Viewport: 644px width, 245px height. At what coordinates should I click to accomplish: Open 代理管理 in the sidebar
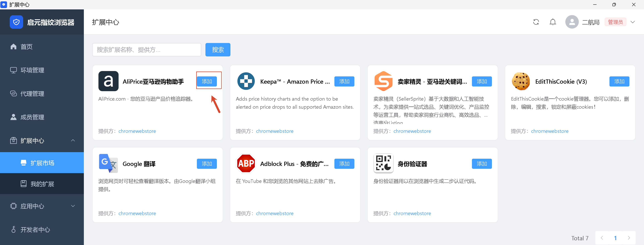point(42,94)
